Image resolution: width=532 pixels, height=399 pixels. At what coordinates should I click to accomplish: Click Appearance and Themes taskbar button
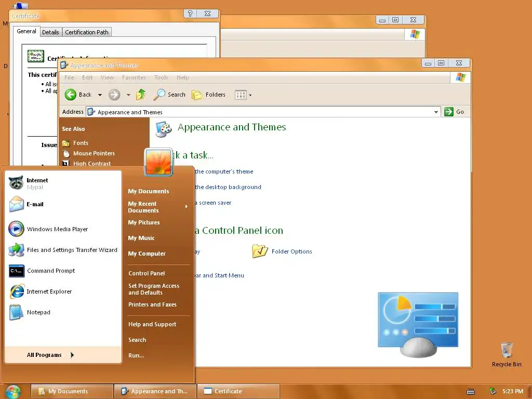coord(155,391)
